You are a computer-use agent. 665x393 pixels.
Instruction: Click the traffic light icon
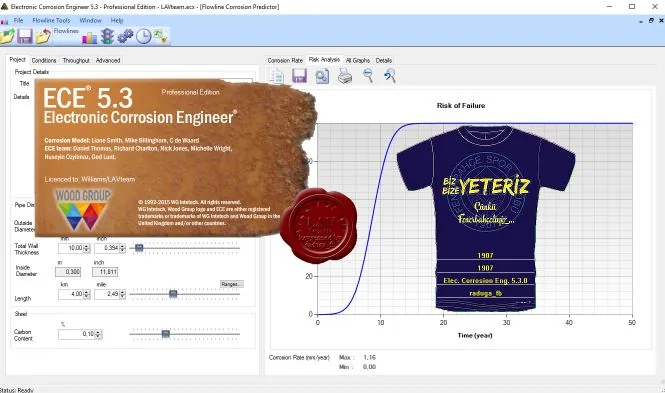click(107, 36)
